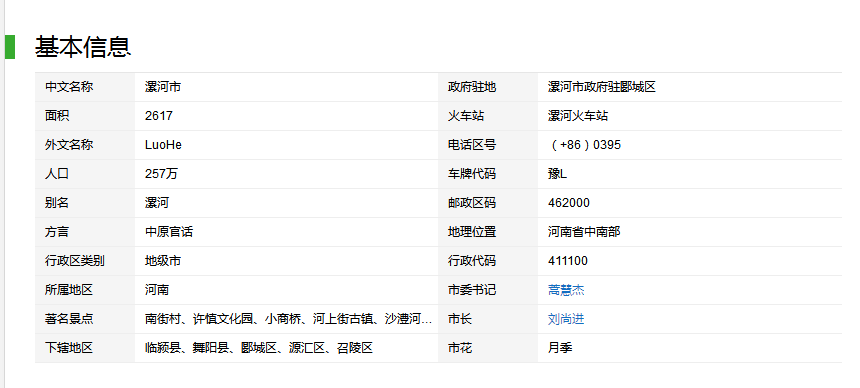The image size is (860, 388).
Task: Click the 方言 label cell
Action: tap(85, 232)
